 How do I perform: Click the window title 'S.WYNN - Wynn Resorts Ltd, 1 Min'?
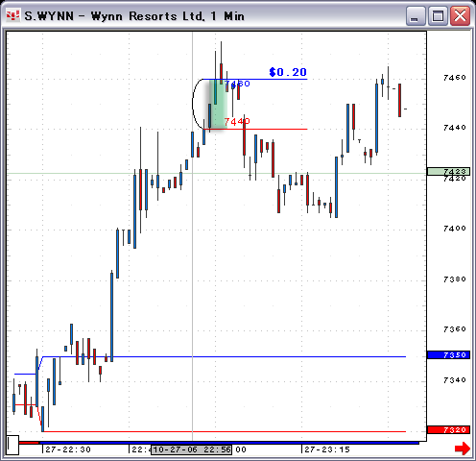134,16
